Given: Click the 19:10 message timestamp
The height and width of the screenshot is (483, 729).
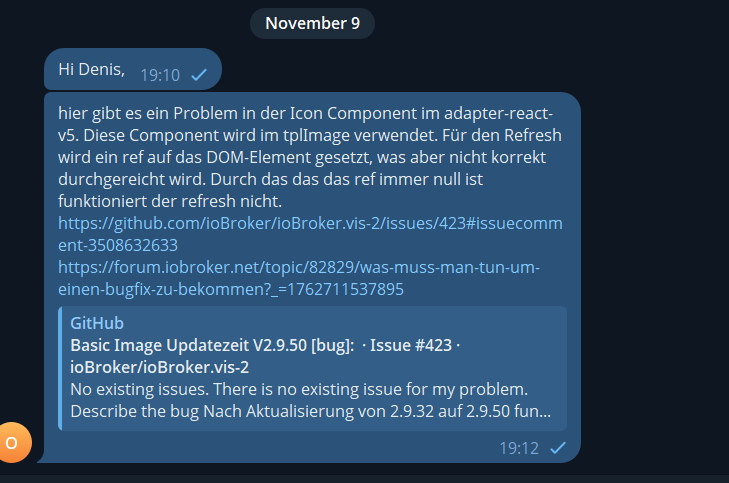Looking at the screenshot, I should tap(159, 74).
